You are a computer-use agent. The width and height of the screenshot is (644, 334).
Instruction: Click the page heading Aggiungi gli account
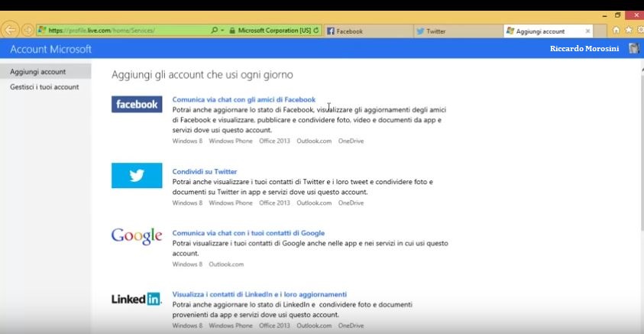point(202,75)
